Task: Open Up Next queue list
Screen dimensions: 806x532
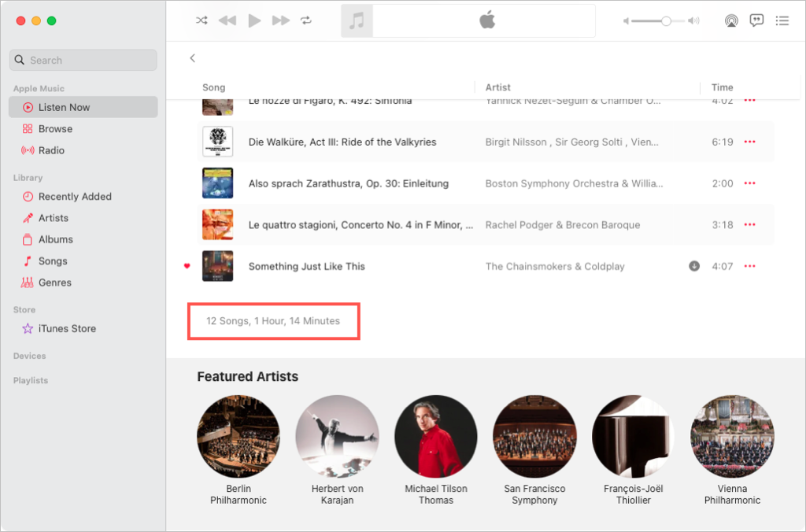Action: coord(782,20)
